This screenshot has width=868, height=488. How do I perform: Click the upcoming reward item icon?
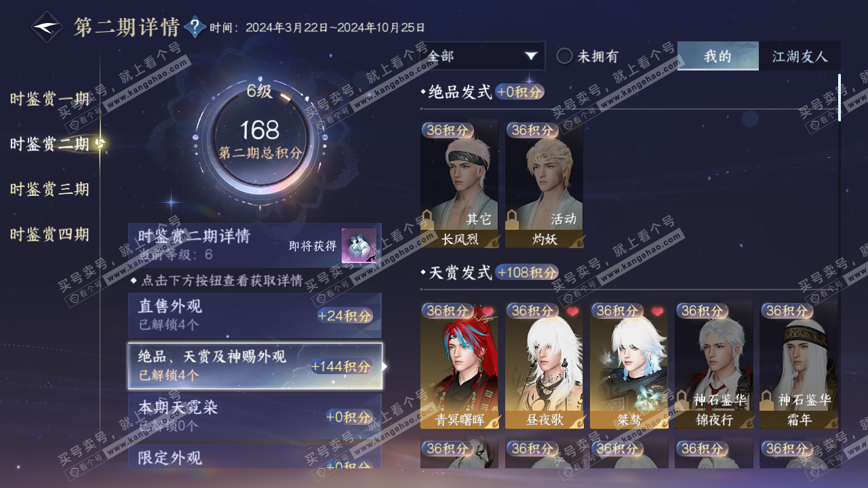pyautogui.click(x=359, y=245)
